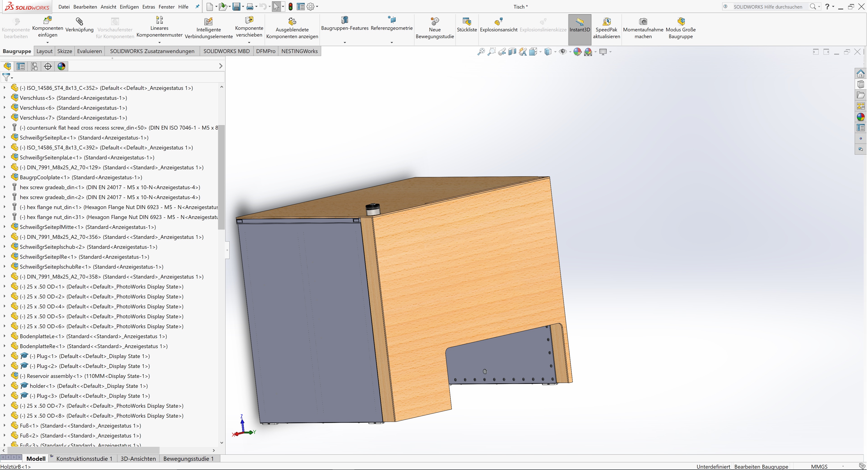Click the tree filter funnel icon

[6, 77]
